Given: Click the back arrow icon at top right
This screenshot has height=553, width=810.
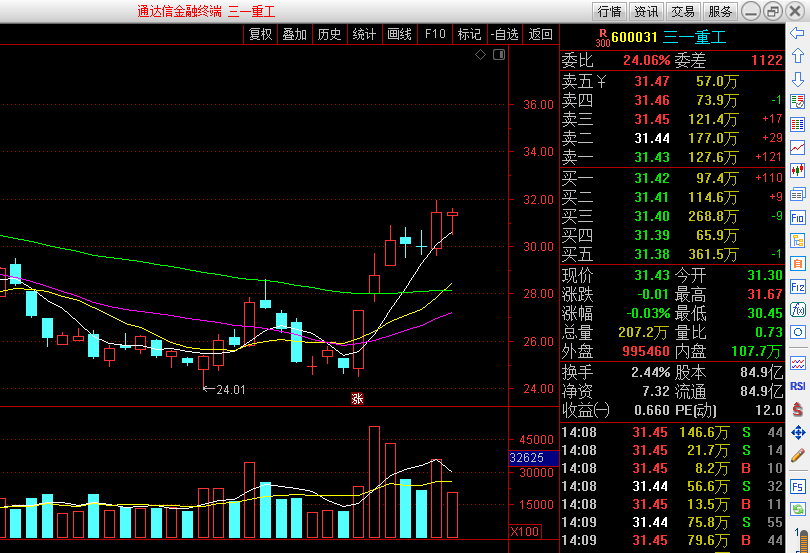Looking at the screenshot, I should click(x=798, y=34).
